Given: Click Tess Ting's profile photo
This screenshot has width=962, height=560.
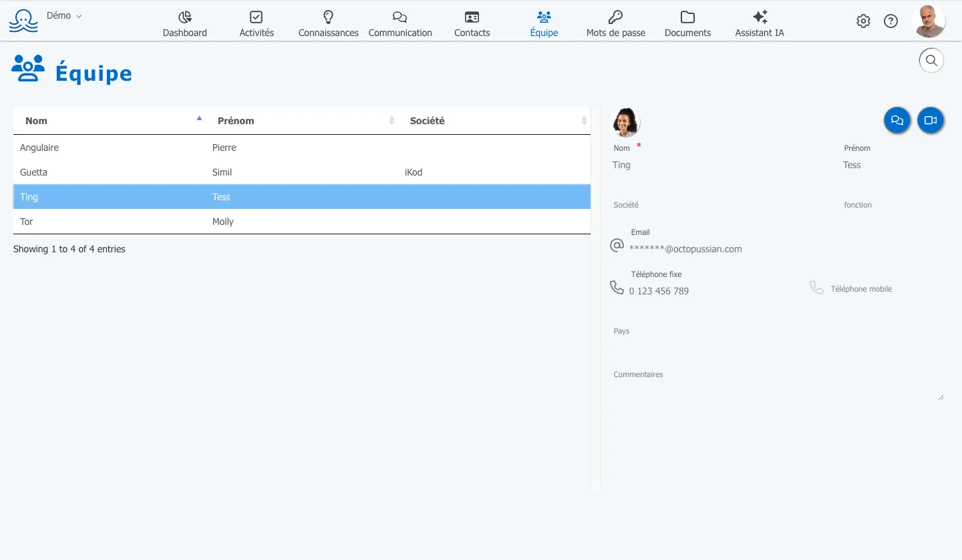Looking at the screenshot, I should pyautogui.click(x=626, y=122).
